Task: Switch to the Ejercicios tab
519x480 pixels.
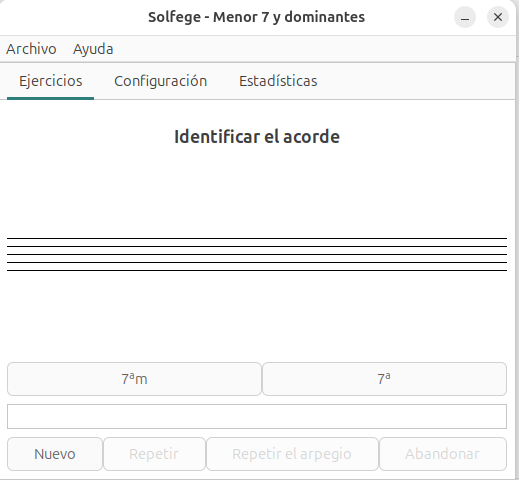Action: (50, 81)
